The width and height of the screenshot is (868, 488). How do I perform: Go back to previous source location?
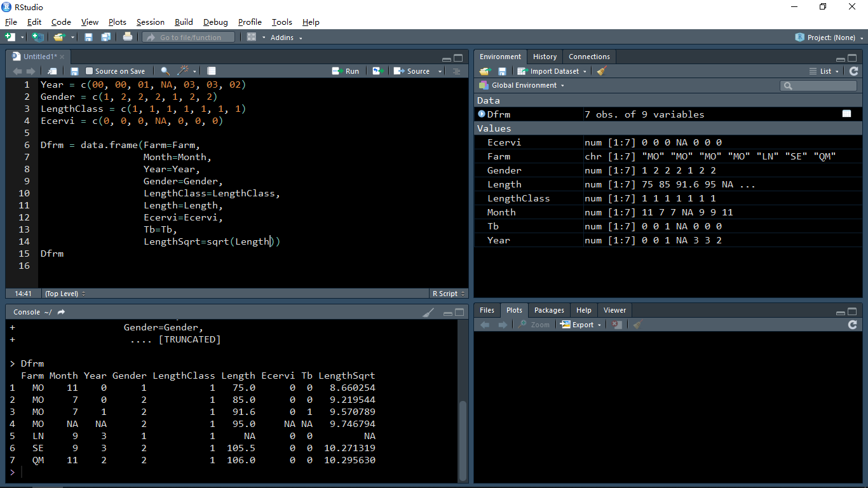[17, 71]
